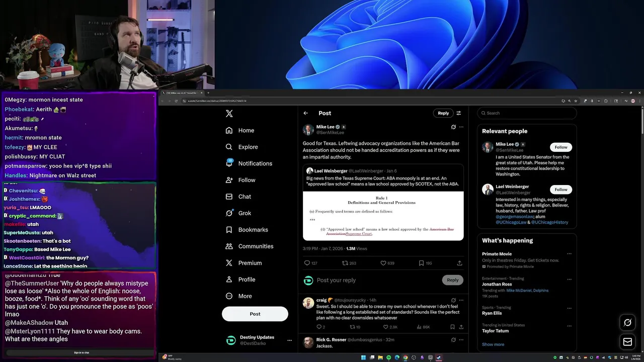Click the X Search box
This screenshot has height=362, width=644.
pyautogui.click(x=527, y=113)
